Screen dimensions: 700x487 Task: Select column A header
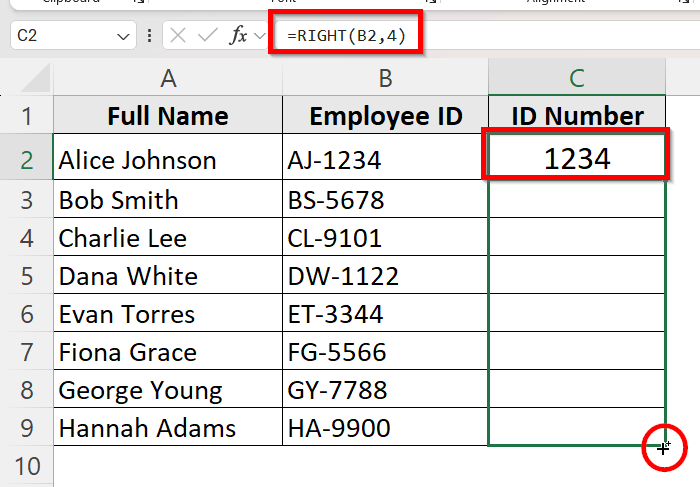pyautogui.click(x=167, y=78)
